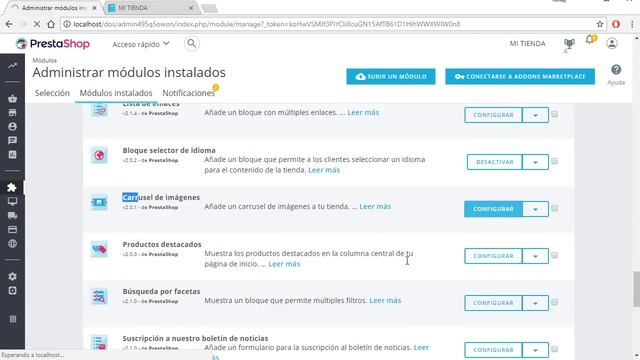Open action dropdown for Productos destacados
Viewport: 640px width, 360px height.
[x=536, y=256]
